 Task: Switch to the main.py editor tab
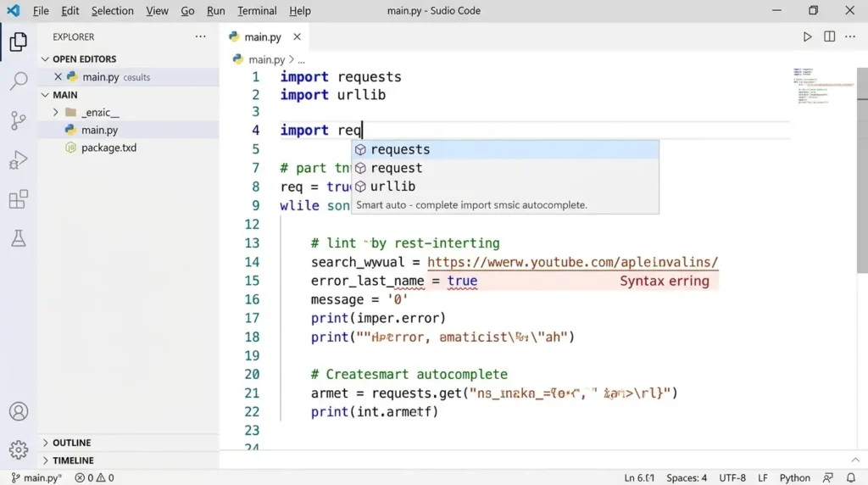pyautogui.click(x=263, y=37)
